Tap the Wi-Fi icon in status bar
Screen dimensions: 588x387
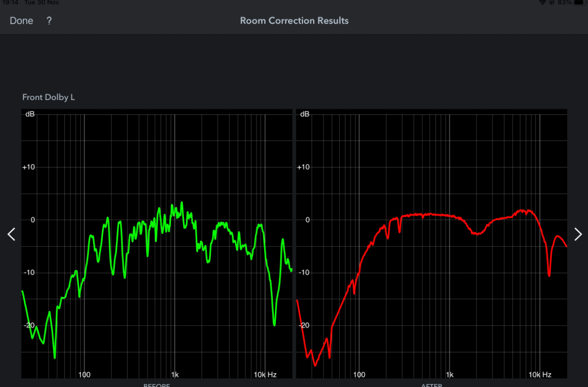click(542, 3)
